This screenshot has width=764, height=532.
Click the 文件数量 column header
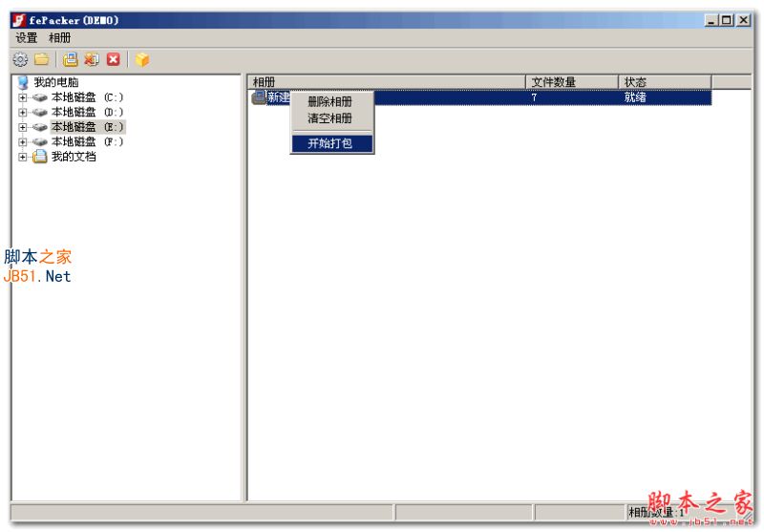click(x=572, y=82)
